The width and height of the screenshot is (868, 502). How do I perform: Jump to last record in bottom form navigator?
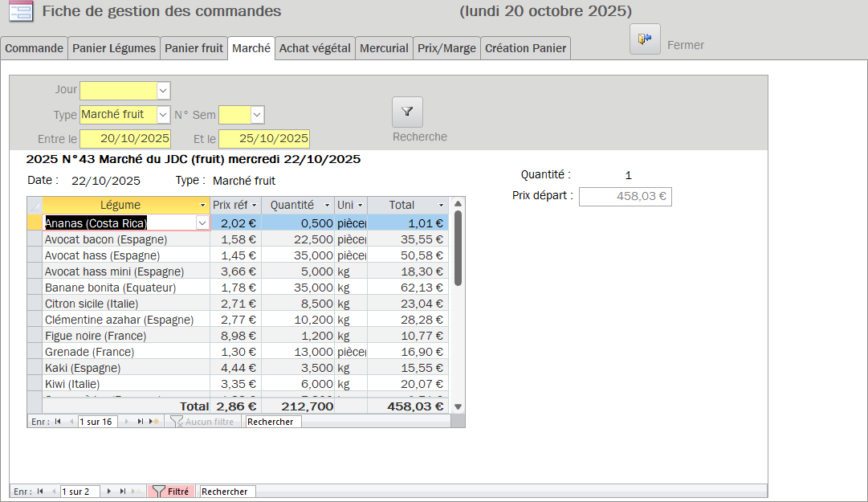pos(123,491)
